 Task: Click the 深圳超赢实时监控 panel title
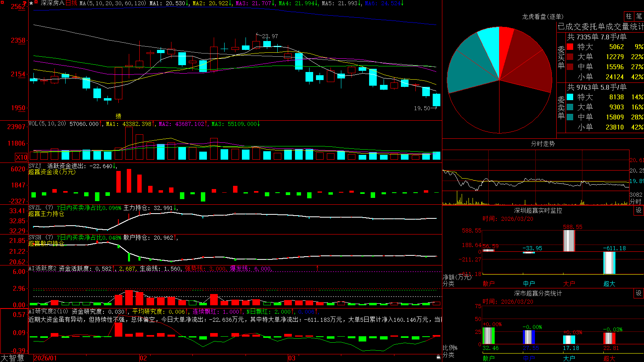[538, 210]
